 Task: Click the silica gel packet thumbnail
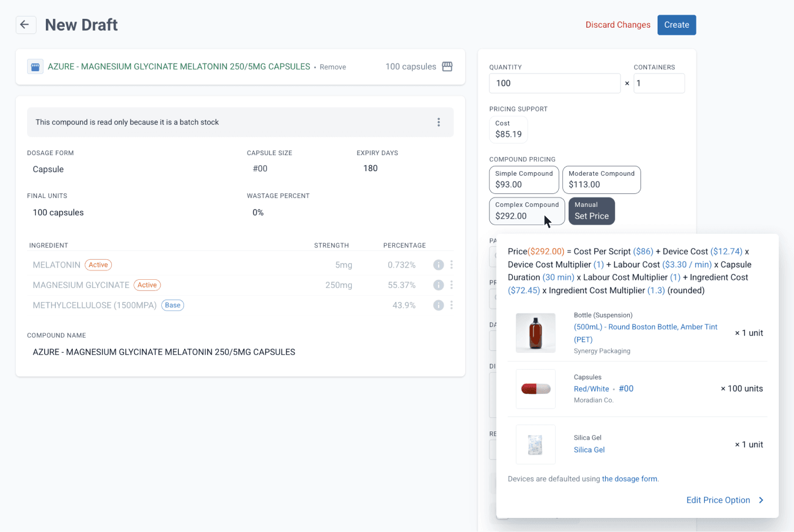[536, 444]
